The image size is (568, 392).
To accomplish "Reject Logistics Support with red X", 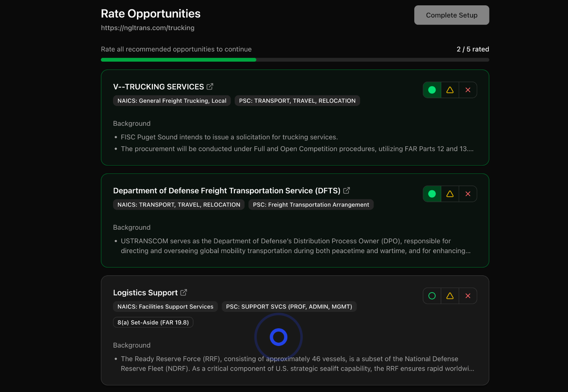I will [468, 296].
